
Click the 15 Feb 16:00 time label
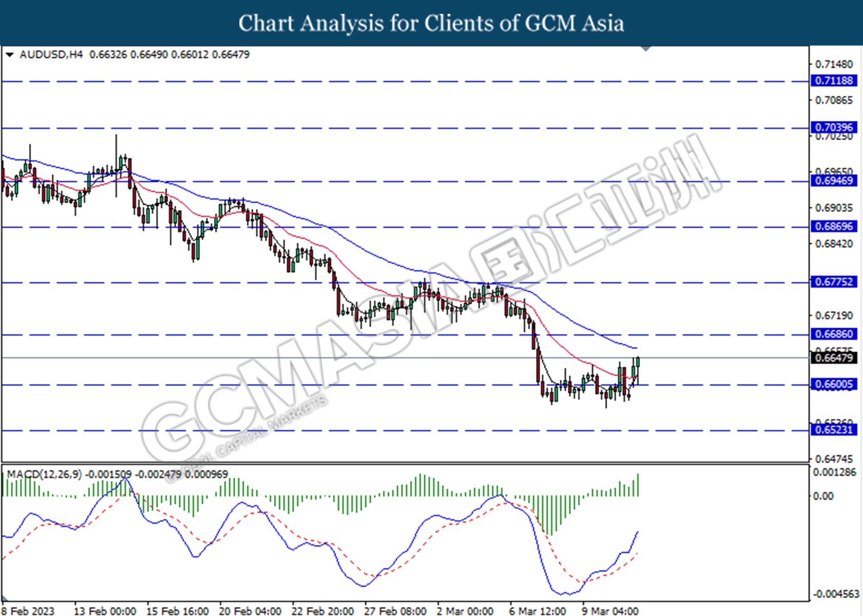point(177,611)
